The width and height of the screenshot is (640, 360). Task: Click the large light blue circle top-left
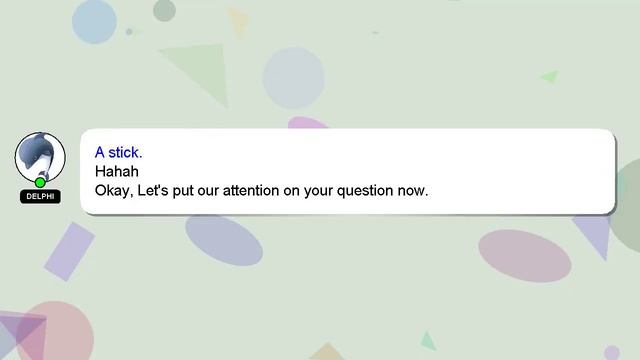pyautogui.click(x=94, y=21)
